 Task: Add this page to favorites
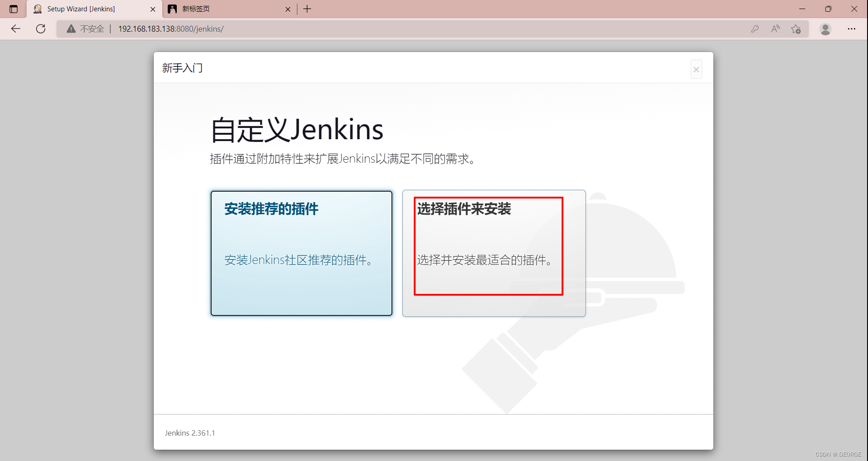tap(796, 29)
